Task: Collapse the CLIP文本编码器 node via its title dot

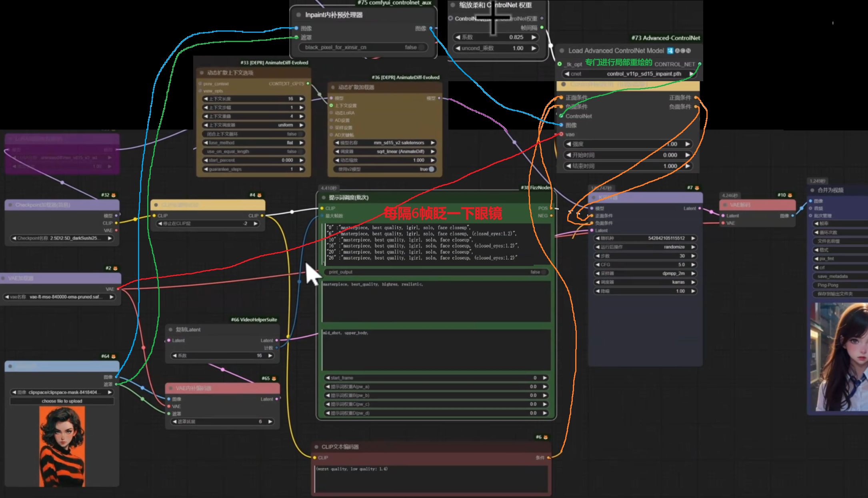Action: [x=316, y=447]
